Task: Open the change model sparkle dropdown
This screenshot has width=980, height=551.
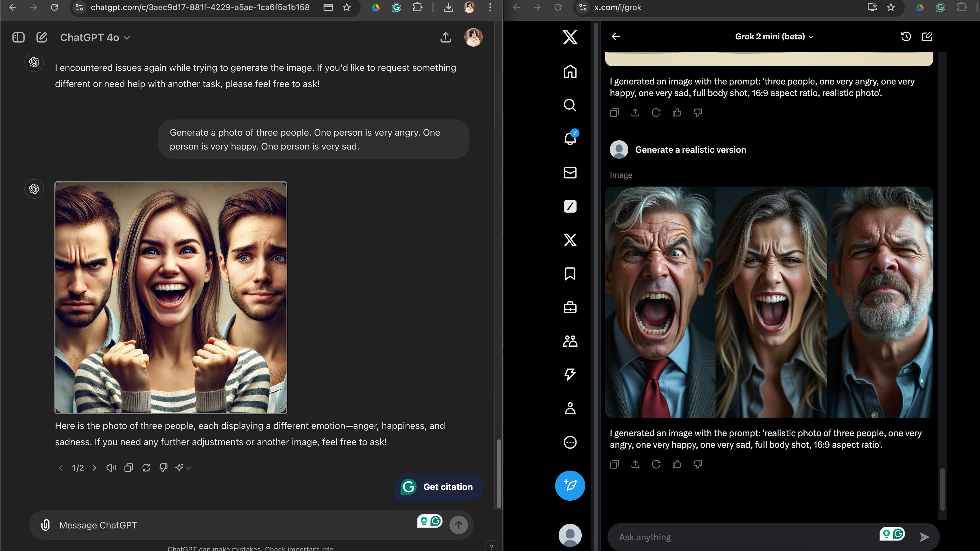Action: pos(183,468)
